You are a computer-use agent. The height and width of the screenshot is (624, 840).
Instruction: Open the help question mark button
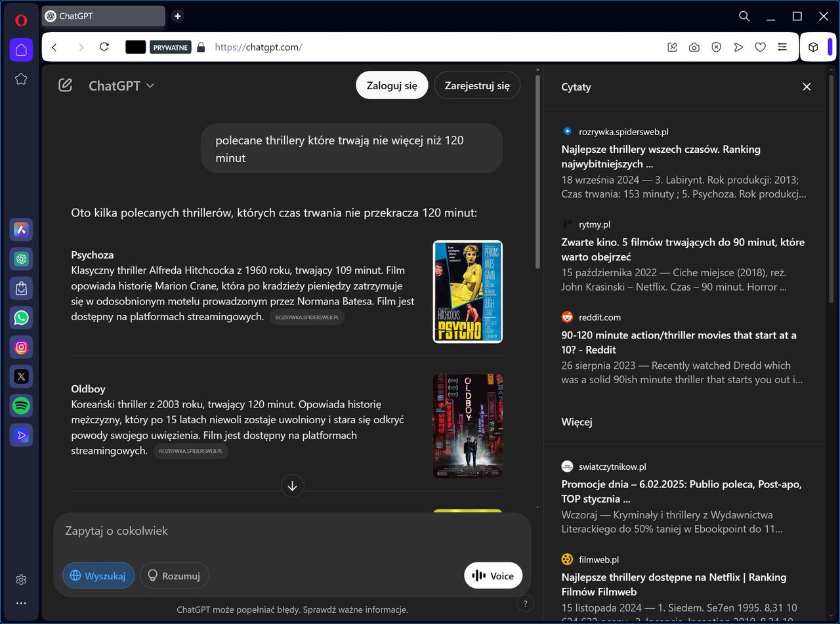pos(525,603)
